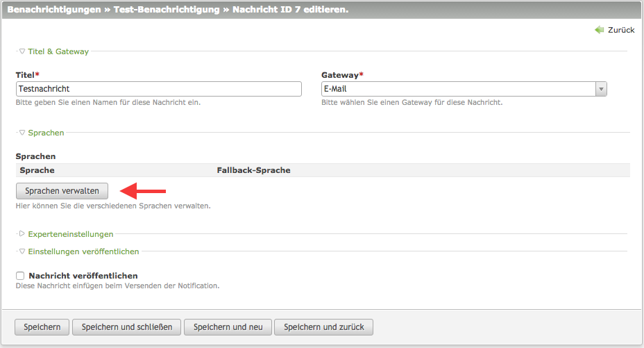
Task: Click the Sprache column header
Action: coord(37,170)
